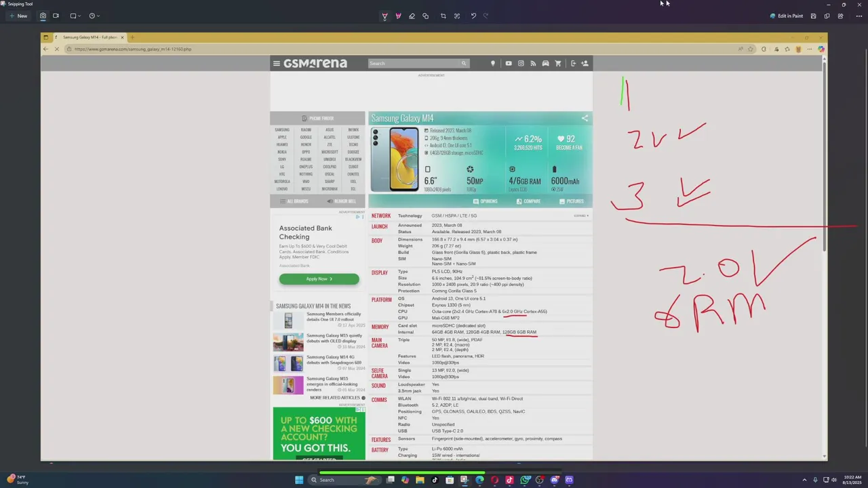Click the GSMArena logo
The width and height of the screenshot is (868, 488).
[x=315, y=63]
